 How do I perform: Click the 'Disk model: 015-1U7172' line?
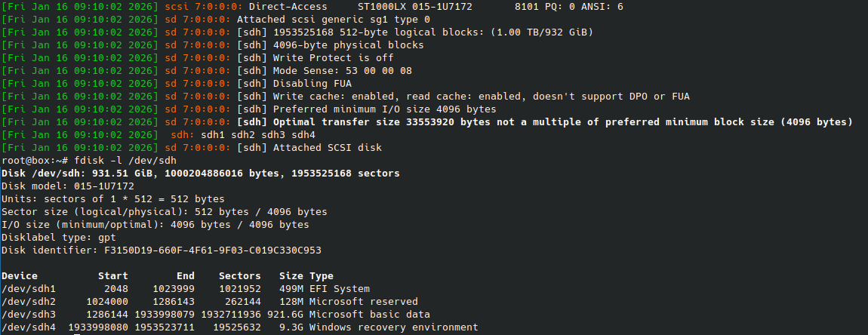(x=68, y=186)
